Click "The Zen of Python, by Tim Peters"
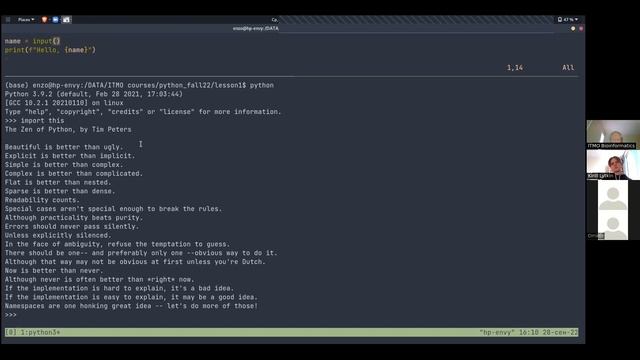The width and height of the screenshot is (640, 360). [x=68, y=129]
